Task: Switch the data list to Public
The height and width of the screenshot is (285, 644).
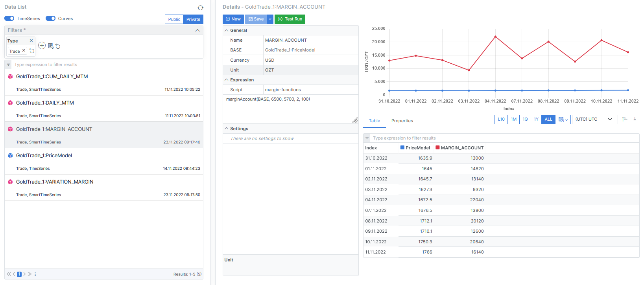Action: coord(174,19)
